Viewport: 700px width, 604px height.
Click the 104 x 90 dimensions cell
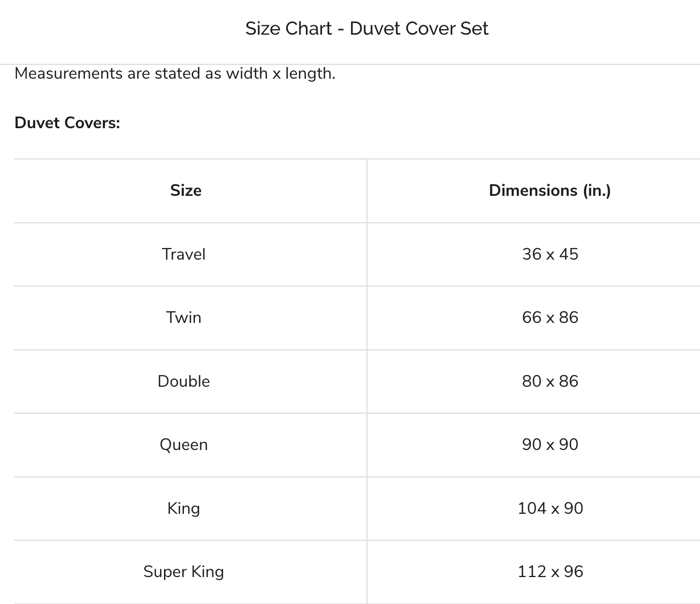pos(550,508)
